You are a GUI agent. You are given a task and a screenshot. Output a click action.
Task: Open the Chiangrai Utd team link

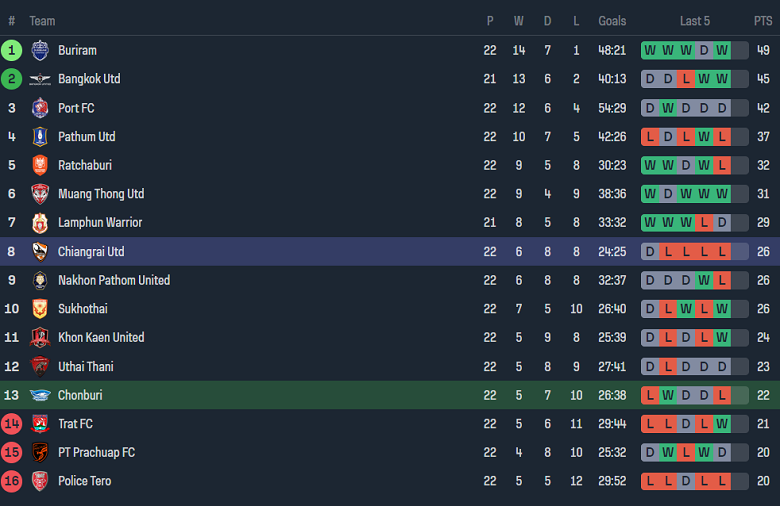click(x=91, y=251)
